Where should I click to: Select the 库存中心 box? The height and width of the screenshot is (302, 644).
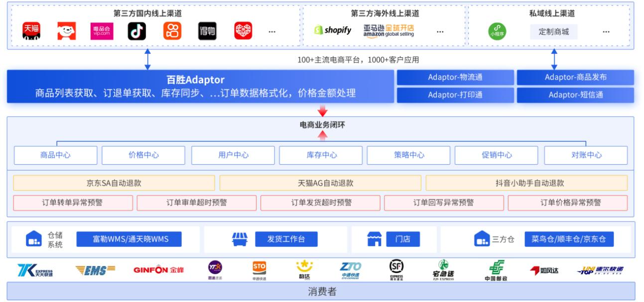[x=321, y=155]
